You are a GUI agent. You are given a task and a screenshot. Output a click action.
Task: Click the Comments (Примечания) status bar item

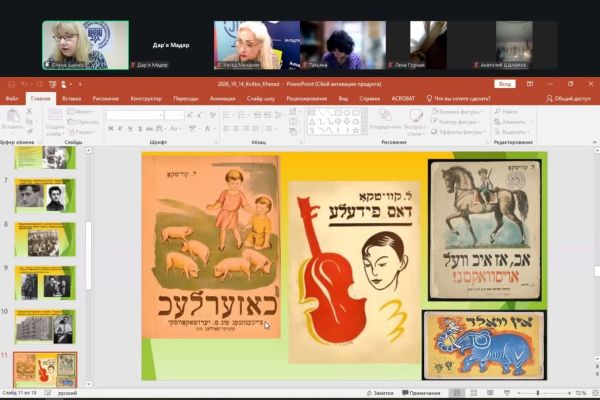(x=421, y=393)
